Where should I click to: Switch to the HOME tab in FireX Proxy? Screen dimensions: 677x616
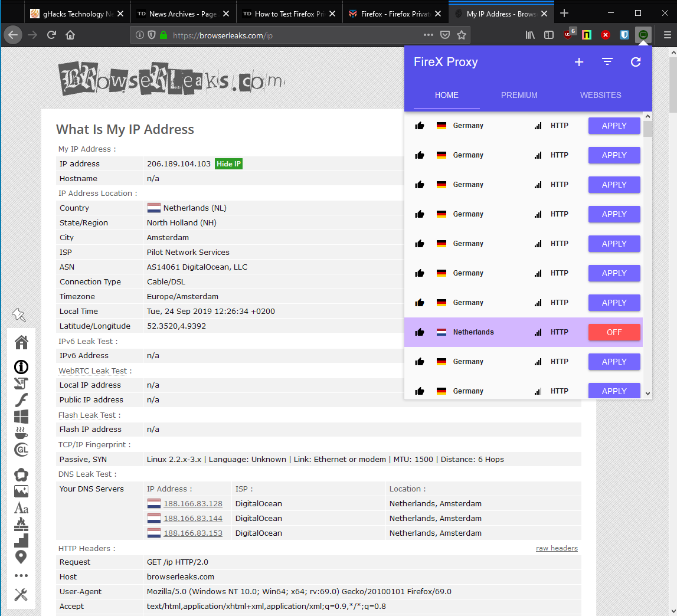click(x=446, y=95)
